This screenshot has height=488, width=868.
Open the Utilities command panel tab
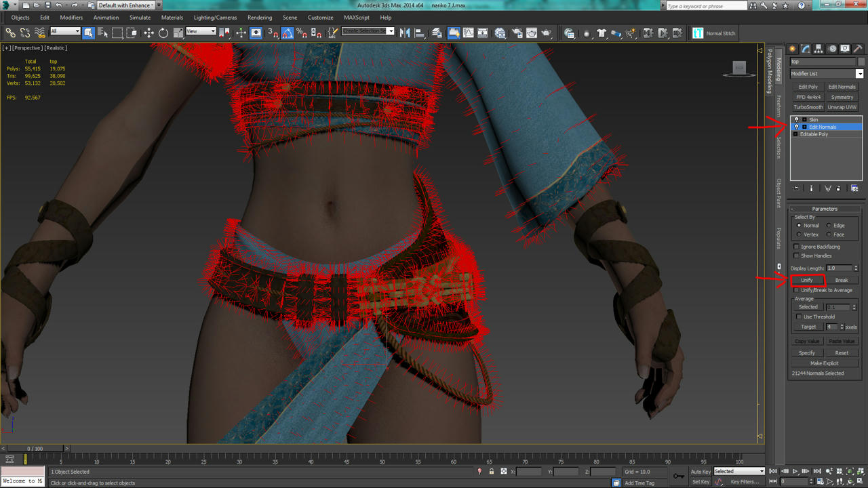858,49
